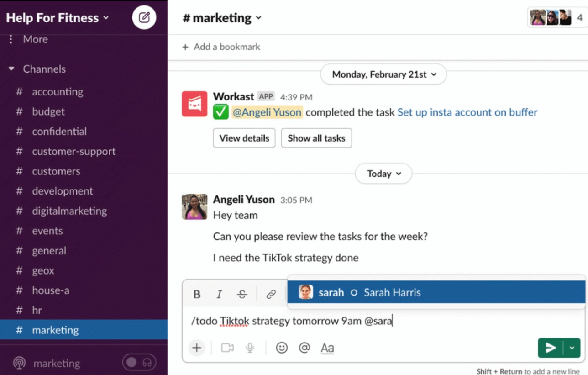Open the Set up insta account link

[x=467, y=112]
